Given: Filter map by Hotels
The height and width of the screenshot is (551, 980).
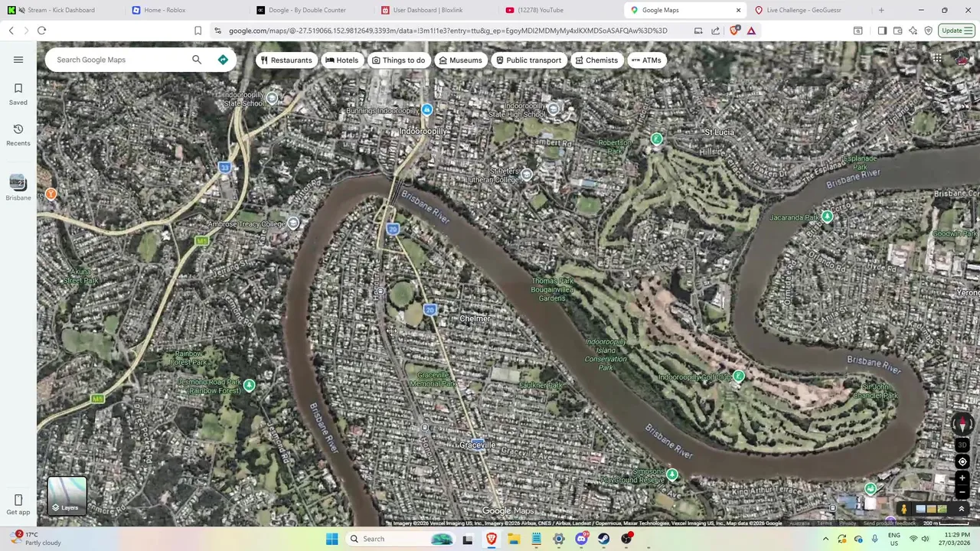Looking at the screenshot, I should click(x=341, y=60).
